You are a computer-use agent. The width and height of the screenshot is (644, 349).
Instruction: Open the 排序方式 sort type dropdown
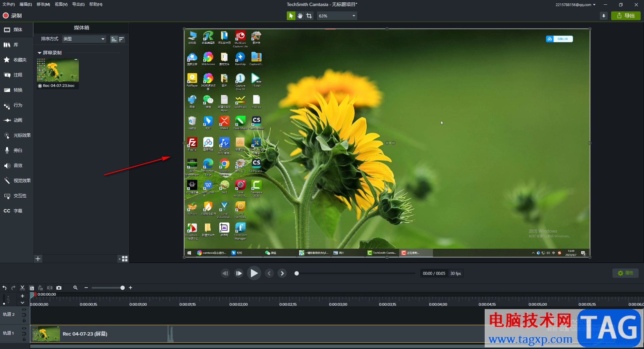coord(84,39)
